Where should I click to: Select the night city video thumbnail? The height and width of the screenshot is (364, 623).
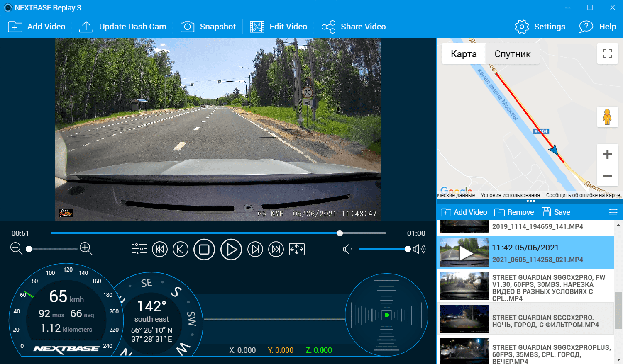[464, 319]
